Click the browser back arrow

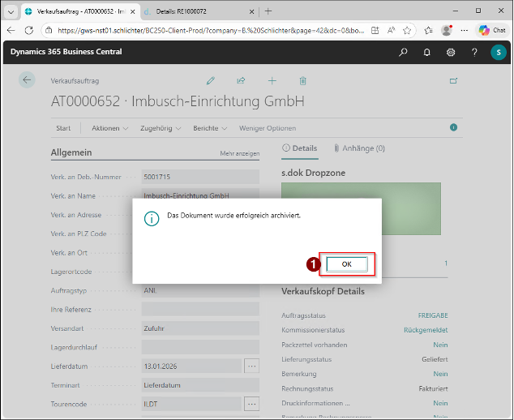(x=11, y=31)
